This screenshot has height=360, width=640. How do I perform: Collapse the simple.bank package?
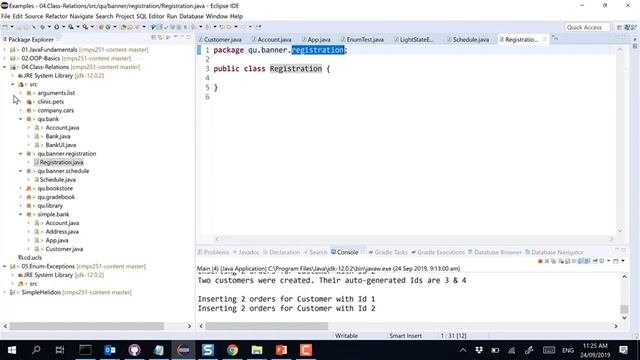(20, 214)
